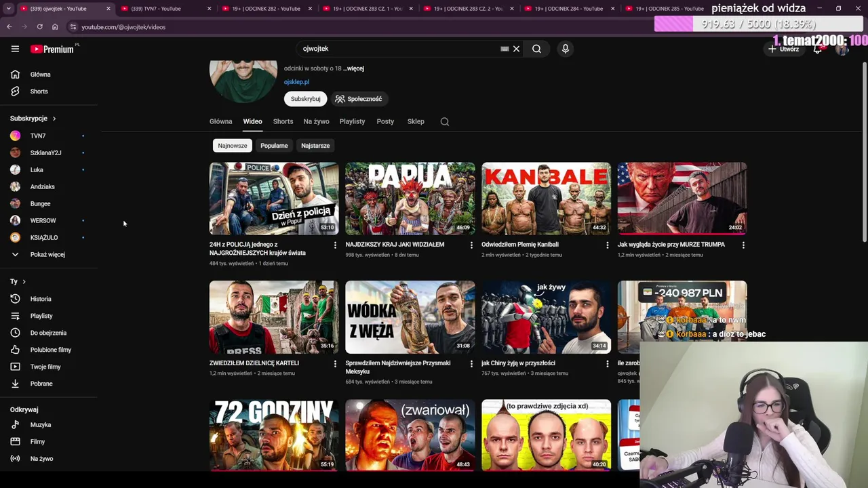This screenshot has height=488, width=868.
Task: Open options menu for Odwiedziłem Plemię Kanibali
Action: pos(607,245)
